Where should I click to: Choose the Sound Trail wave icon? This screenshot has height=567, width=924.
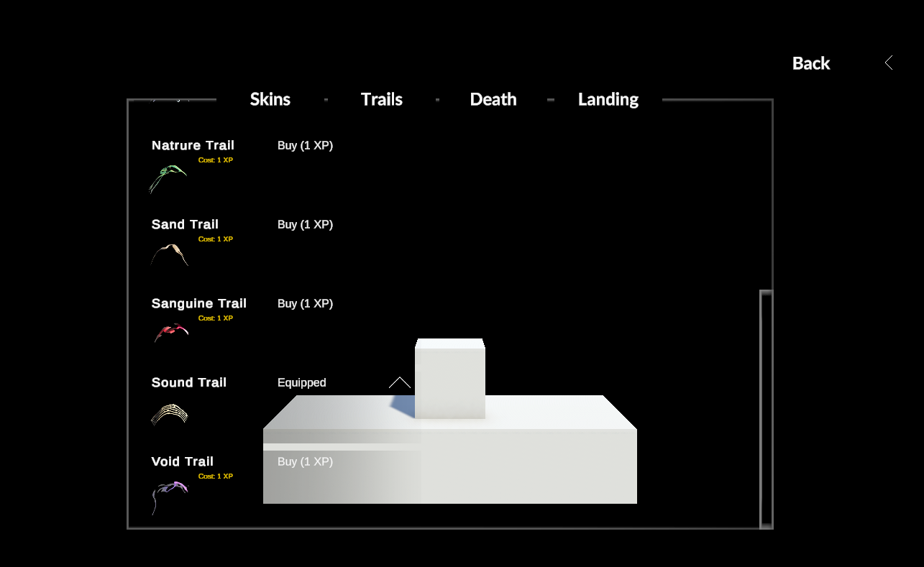click(x=170, y=415)
